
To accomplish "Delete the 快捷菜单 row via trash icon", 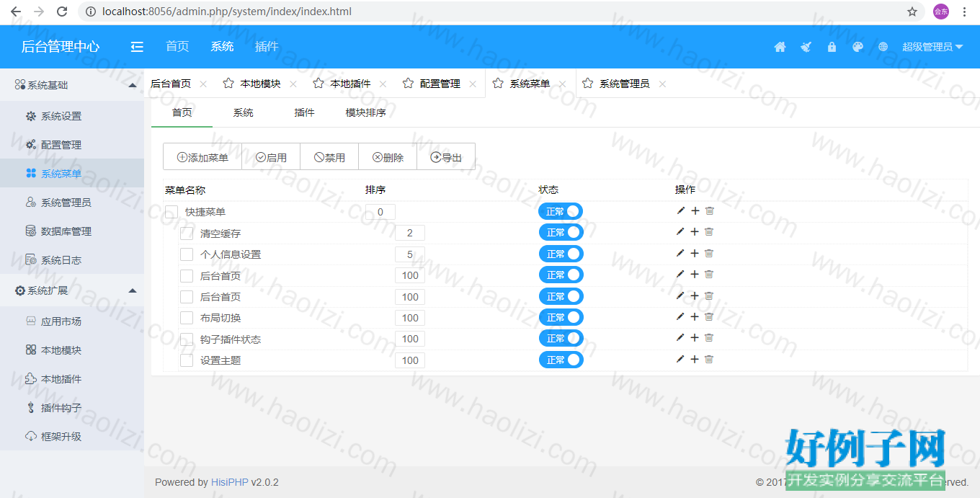I will pos(709,210).
